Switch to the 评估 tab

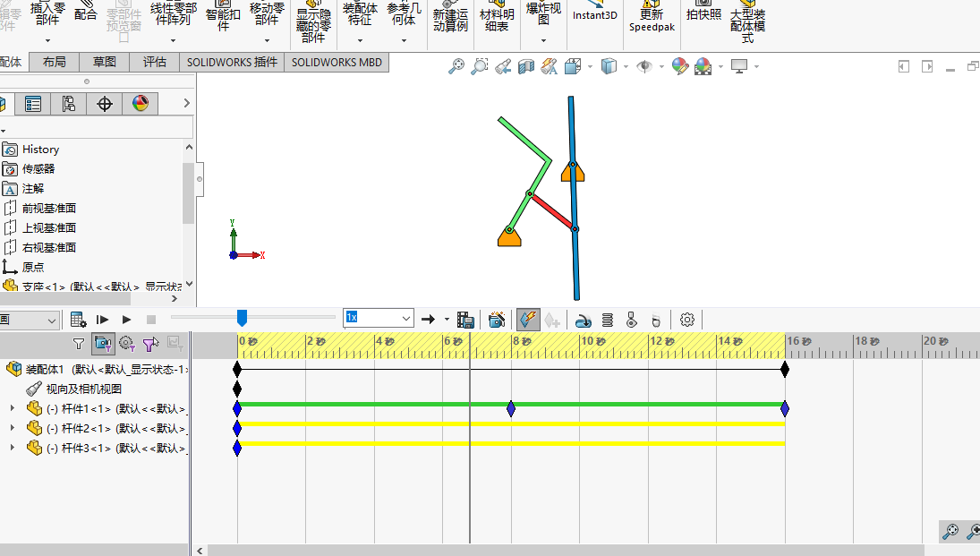(154, 63)
